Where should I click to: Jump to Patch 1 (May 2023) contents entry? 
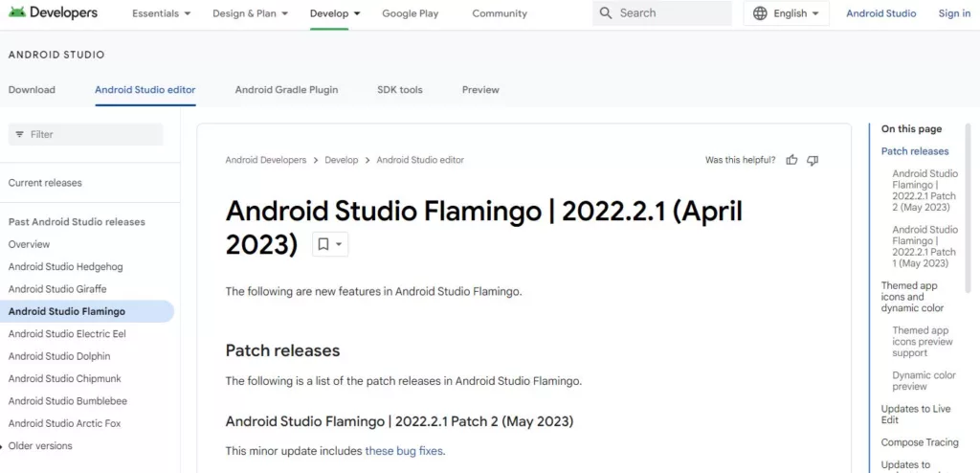pyautogui.click(x=925, y=246)
